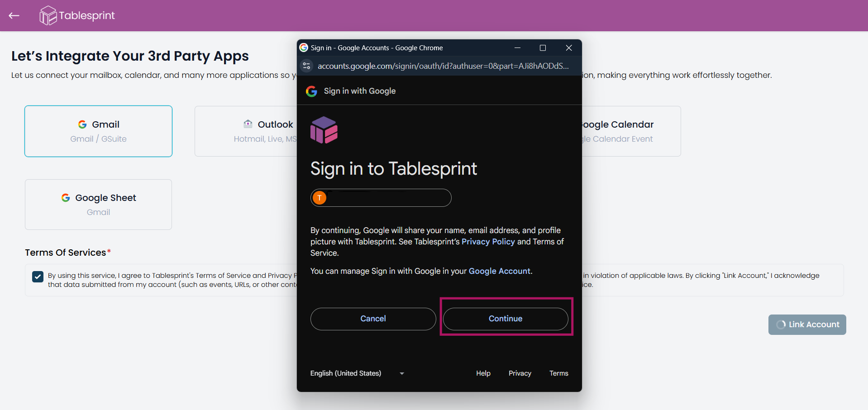Image resolution: width=868 pixels, height=410 pixels.
Task: Click the orange T account avatar
Action: click(320, 198)
